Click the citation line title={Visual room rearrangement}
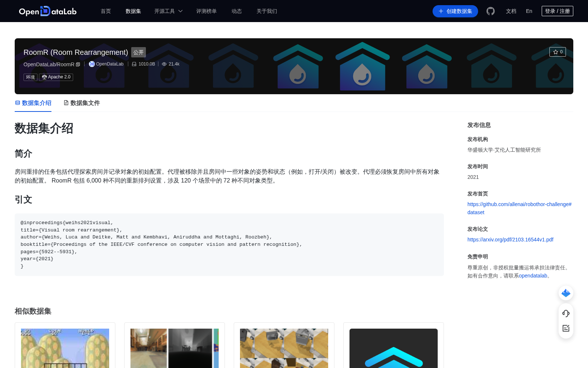This screenshot has width=588, height=368. click(71, 230)
